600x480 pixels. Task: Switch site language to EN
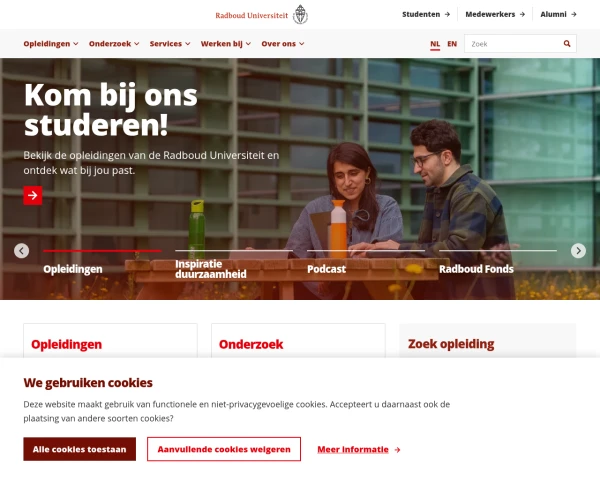452,44
